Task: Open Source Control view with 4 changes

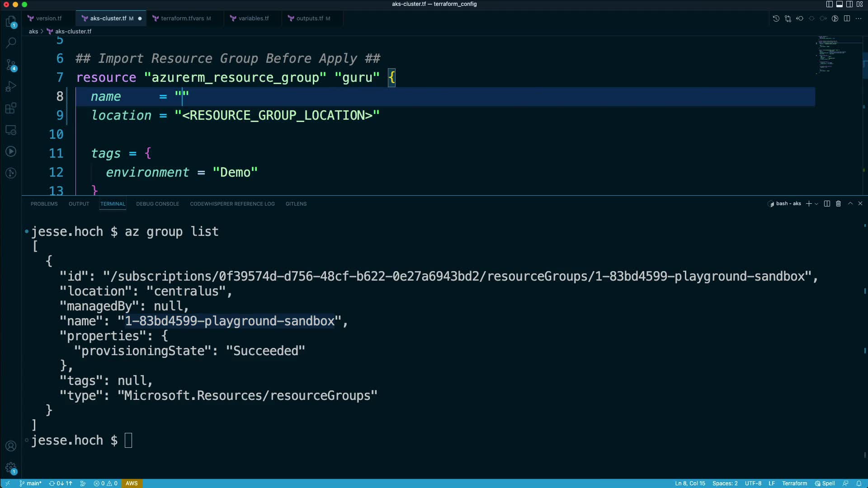Action: coord(11,65)
